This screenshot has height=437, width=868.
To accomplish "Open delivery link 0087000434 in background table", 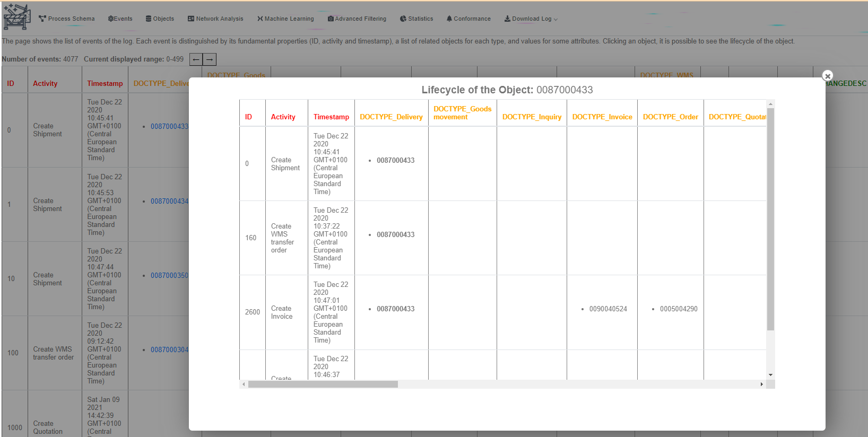I will pyautogui.click(x=169, y=201).
